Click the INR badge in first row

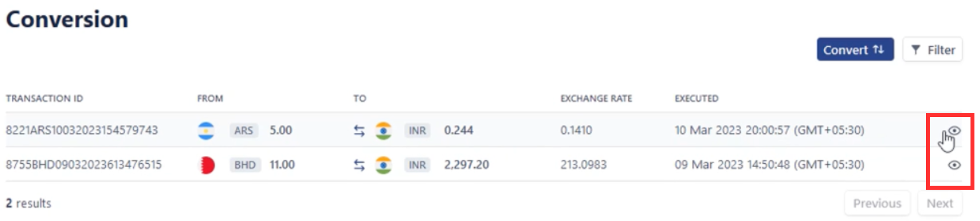pyautogui.click(x=417, y=131)
